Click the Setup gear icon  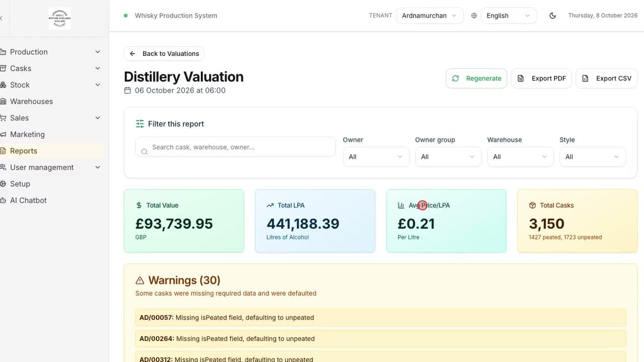click(x=3, y=184)
